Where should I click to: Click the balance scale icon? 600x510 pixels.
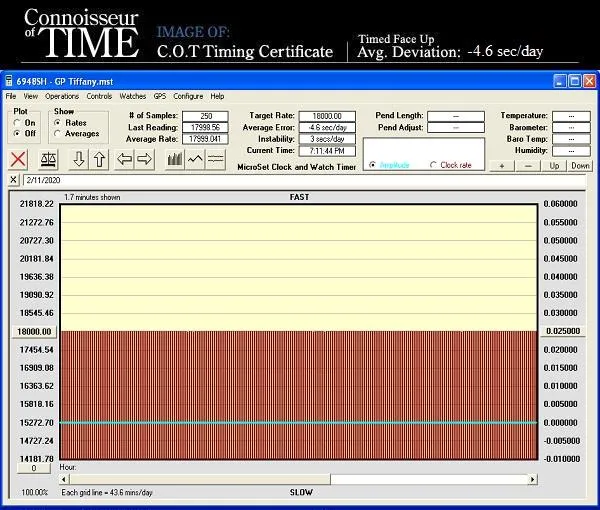[x=48, y=159]
